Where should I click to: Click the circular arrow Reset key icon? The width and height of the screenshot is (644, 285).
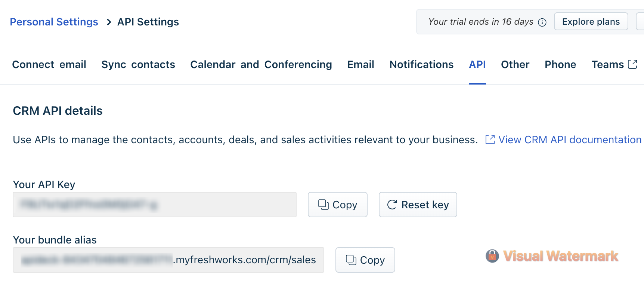tap(392, 205)
